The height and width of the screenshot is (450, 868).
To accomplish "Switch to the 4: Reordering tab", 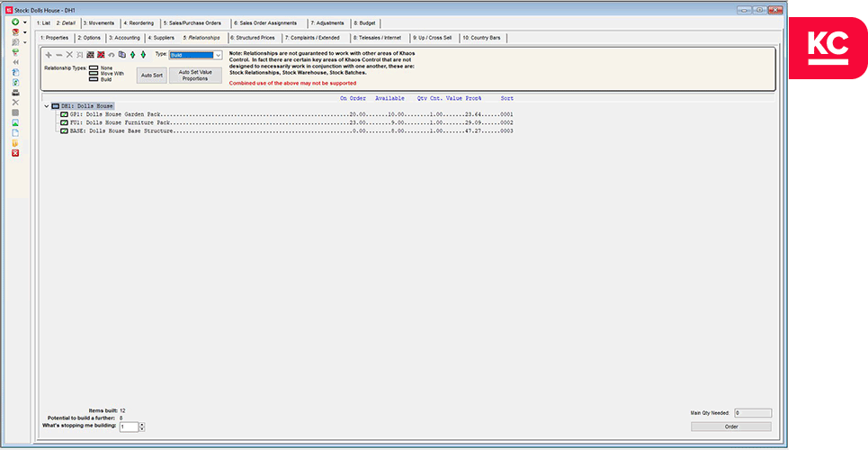I will click(x=139, y=23).
